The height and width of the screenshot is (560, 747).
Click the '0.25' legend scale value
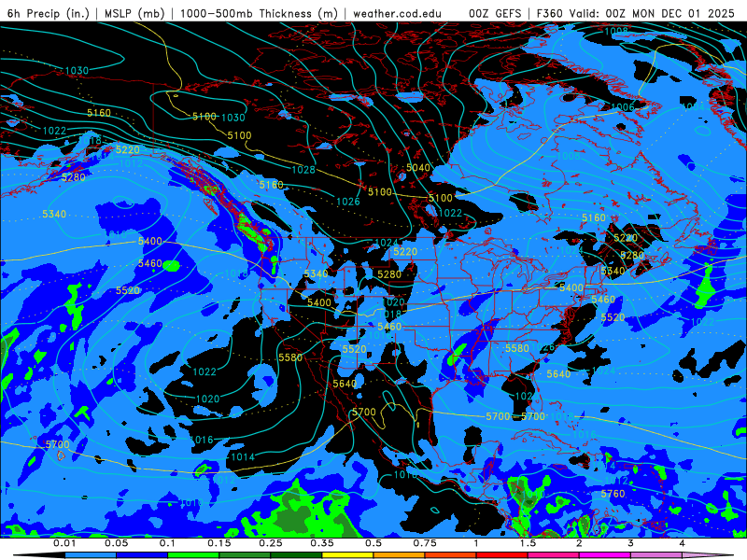[271, 543]
